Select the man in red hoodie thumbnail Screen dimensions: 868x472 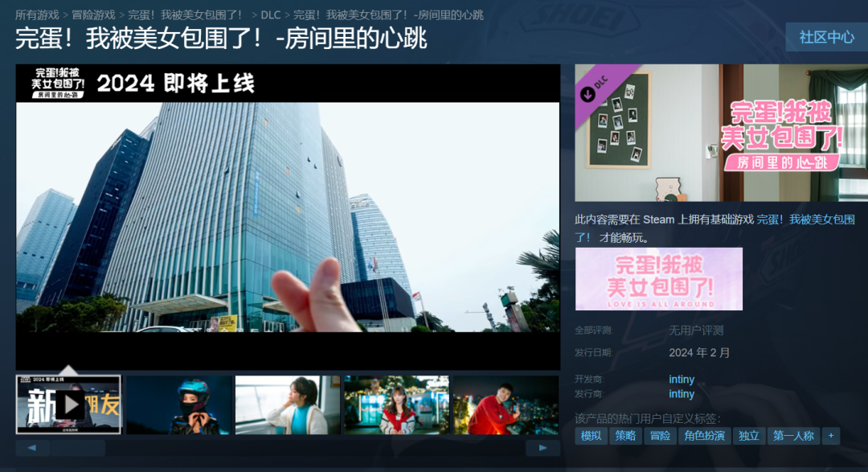[506, 405]
